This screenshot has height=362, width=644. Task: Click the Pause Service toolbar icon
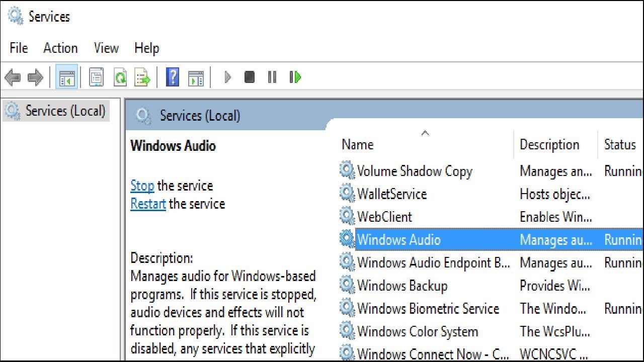(x=272, y=77)
